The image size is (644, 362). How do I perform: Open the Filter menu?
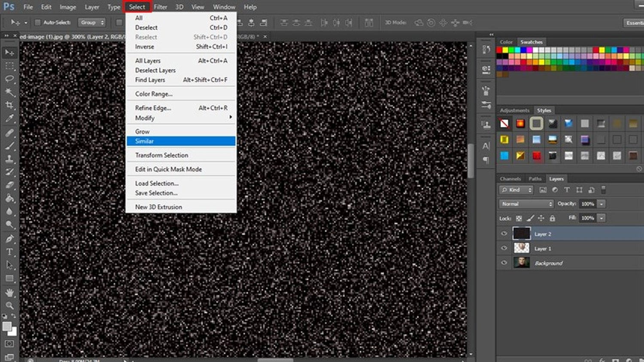(161, 7)
